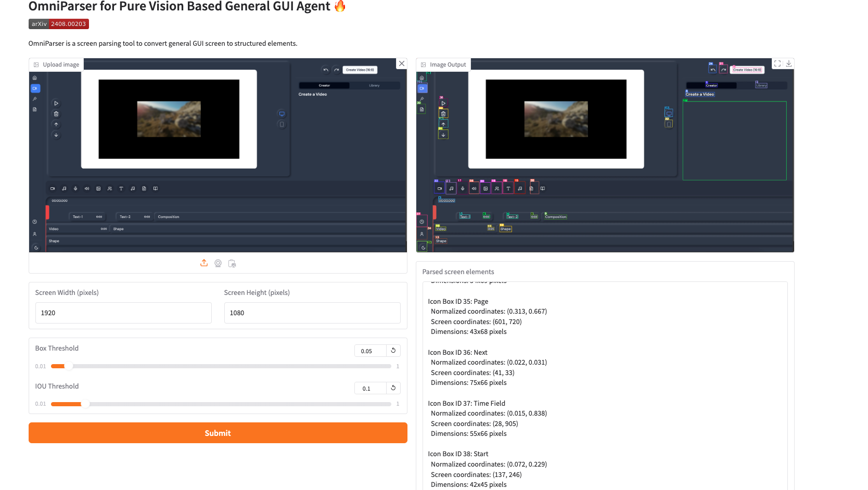
Task: Click the IOU Threshold slider handle
Action: [x=85, y=404]
